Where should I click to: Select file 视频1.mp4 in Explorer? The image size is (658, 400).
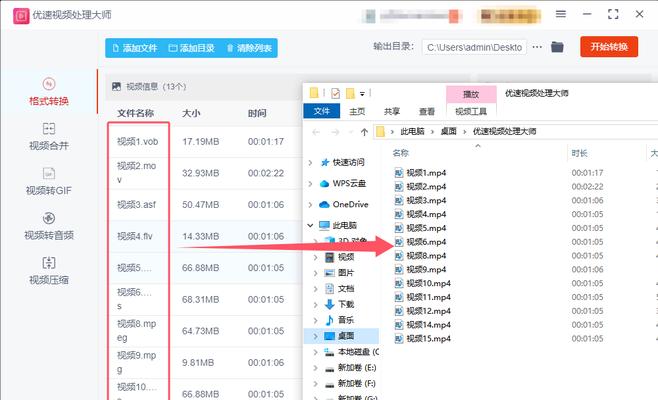tap(426, 173)
